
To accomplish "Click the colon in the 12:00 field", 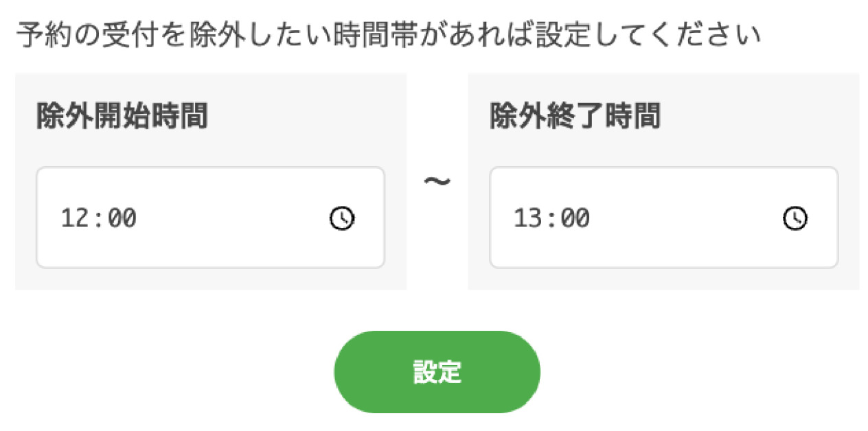I will click(x=98, y=218).
